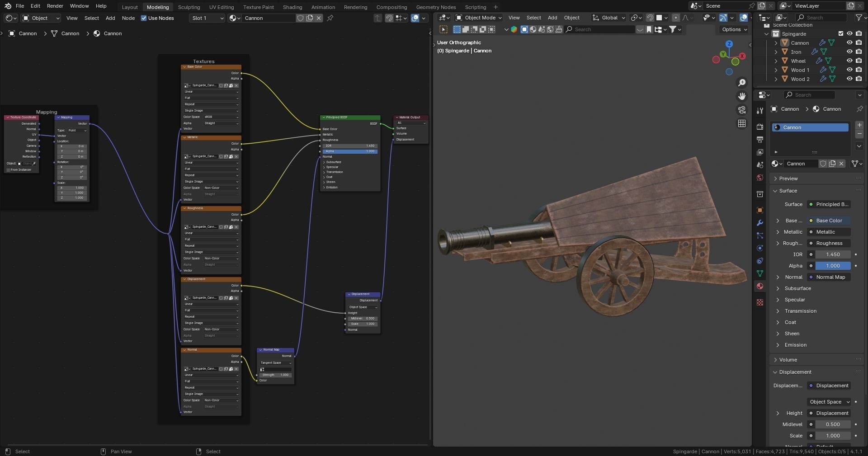Viewport: 868px width, 456px height.
Task: Hide the Iron object in viewport
Action: click(849, 52)
